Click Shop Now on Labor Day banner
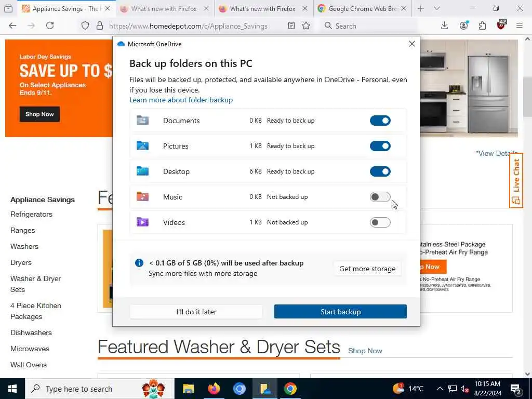Image resolution: width=532 pixels, height=399 pixels. tap(39, 114)
